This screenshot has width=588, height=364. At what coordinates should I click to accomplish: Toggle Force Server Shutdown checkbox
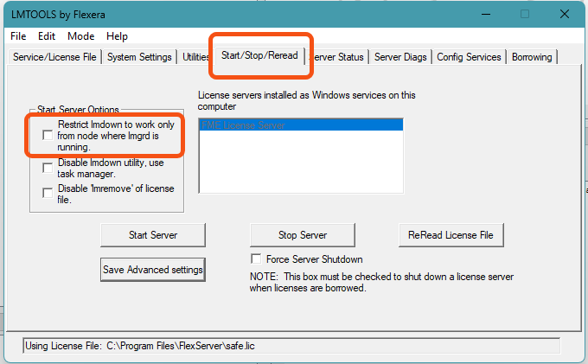coord(256,259)
